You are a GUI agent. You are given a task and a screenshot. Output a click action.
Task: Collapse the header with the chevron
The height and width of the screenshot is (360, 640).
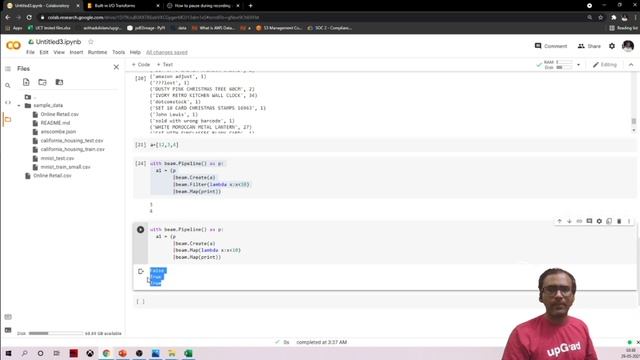click(631, 64)
